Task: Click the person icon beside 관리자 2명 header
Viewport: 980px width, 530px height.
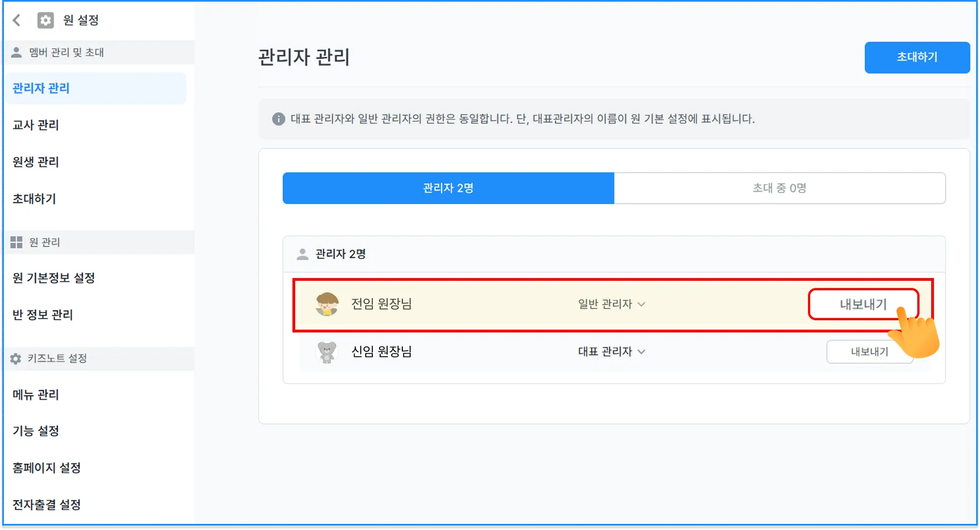Action: (302, 254)
